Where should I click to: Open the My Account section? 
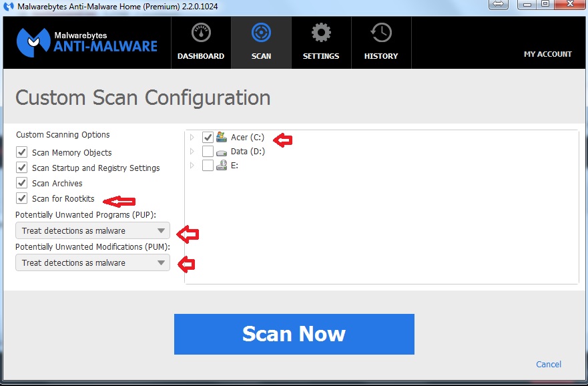coord(547,54)
